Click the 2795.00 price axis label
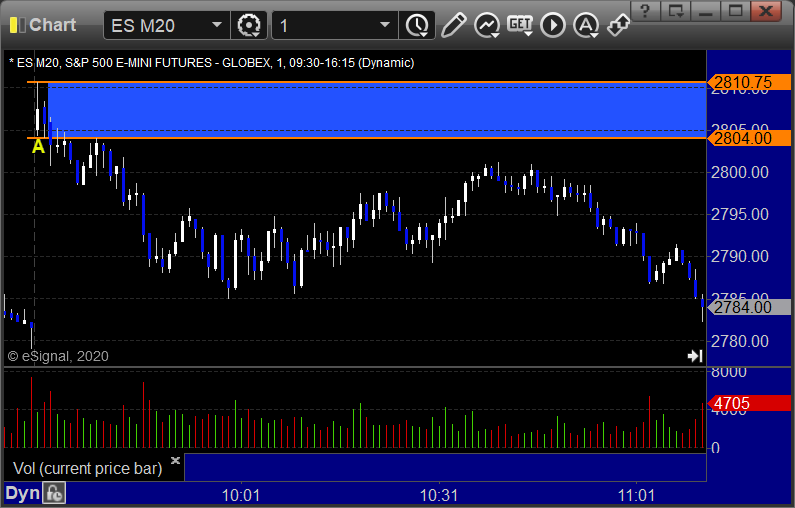Screen dimensions: 795x508 coord(740,214)
